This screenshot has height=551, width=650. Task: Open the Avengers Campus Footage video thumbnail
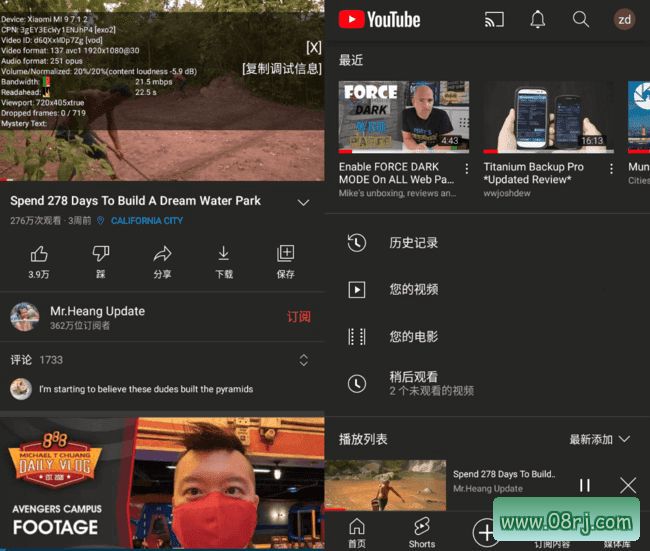click(162, 483)
